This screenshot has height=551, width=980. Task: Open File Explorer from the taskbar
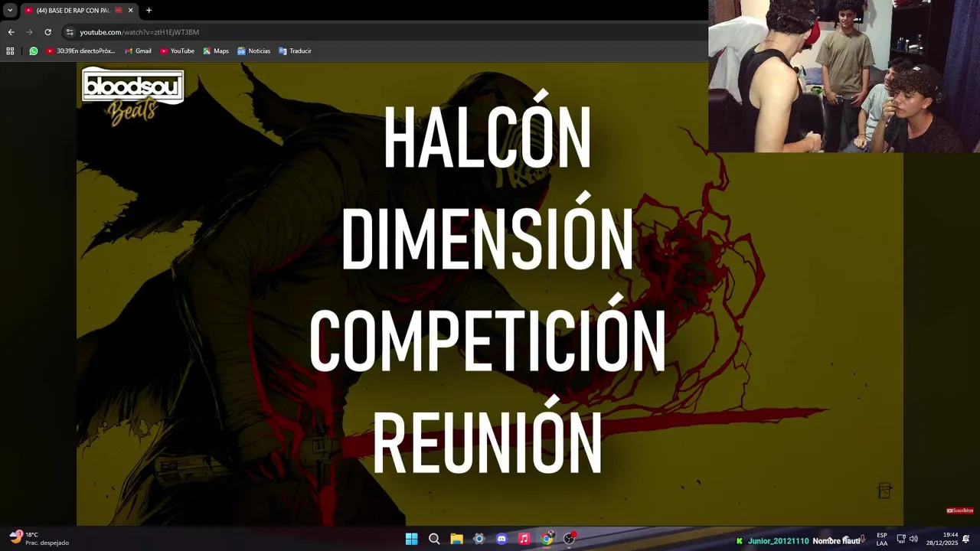(456, 539)
